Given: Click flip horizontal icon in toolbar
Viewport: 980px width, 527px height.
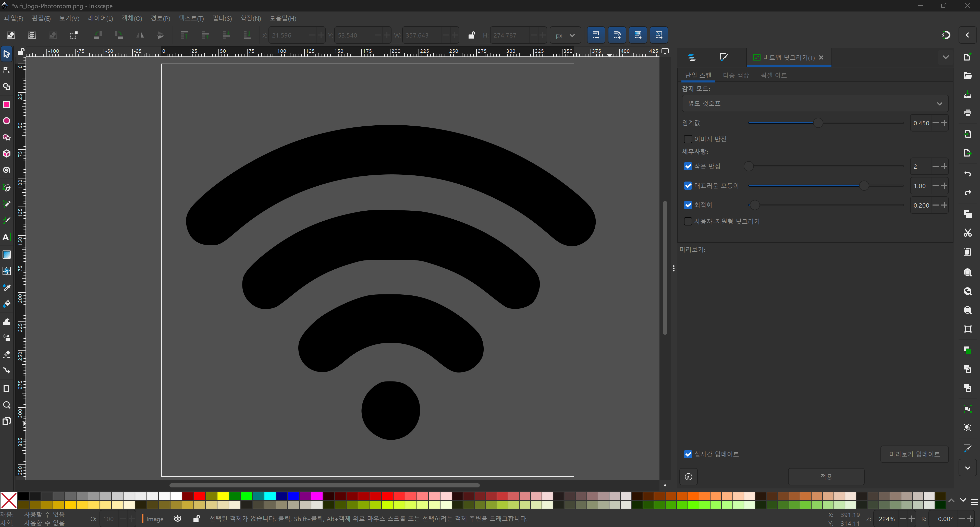Looking at the screenshot, I should point(140,35).
